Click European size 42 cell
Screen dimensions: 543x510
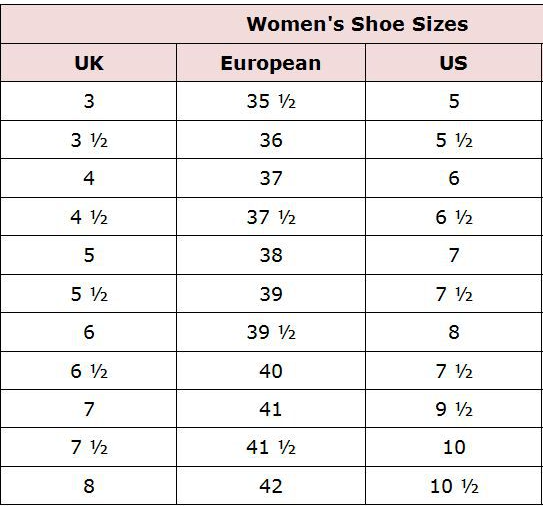click(x=271, y=485)
